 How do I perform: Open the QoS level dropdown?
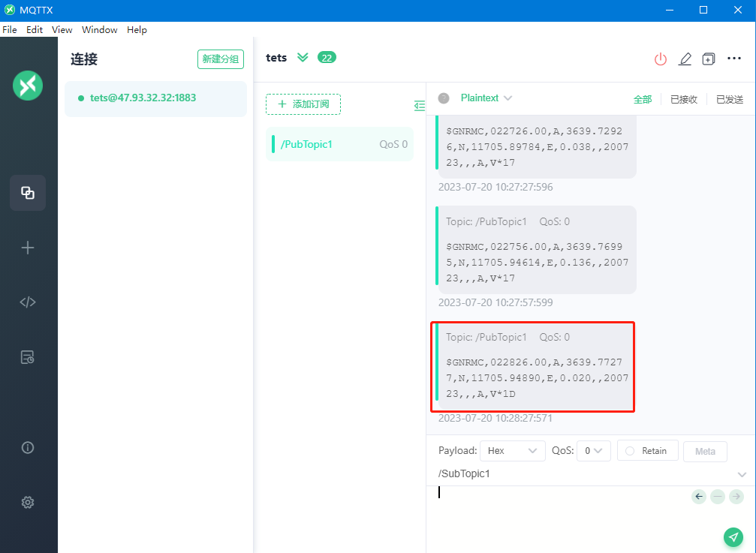(x=593, y=451)
